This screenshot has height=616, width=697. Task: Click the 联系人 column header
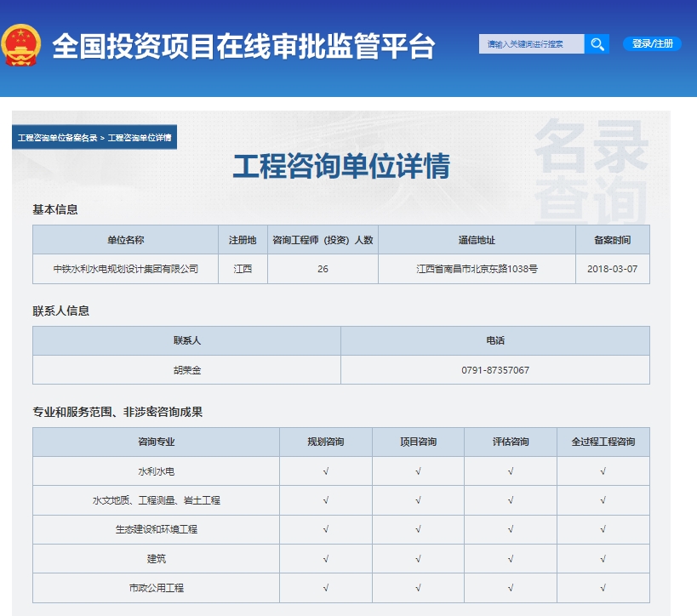coord(186,341)
